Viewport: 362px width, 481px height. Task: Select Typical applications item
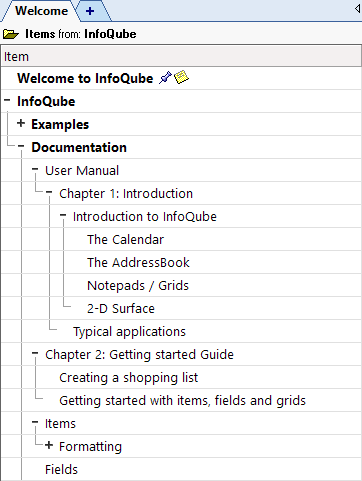129,332
